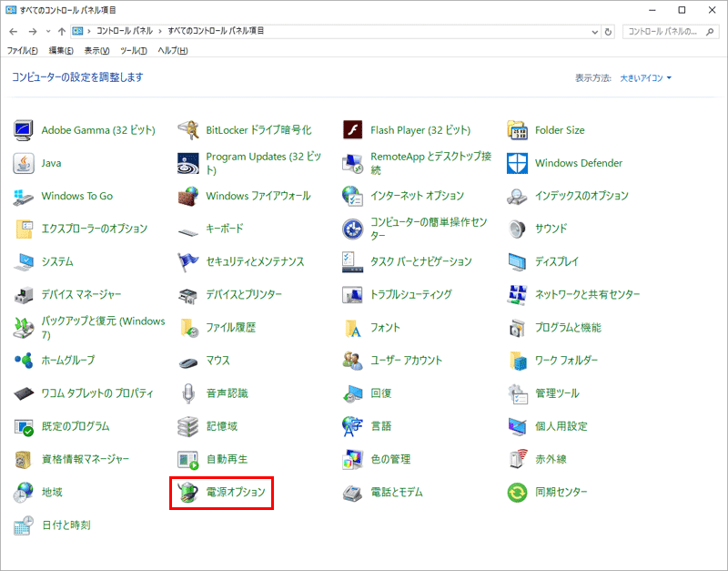Open the ワコム タブレットの プロパティ item
Screen dimensions: 728x571
pos(84,393)
